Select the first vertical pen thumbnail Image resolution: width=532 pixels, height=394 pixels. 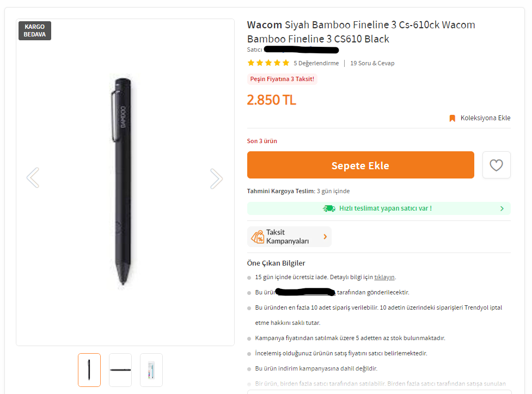click(89, 370)
